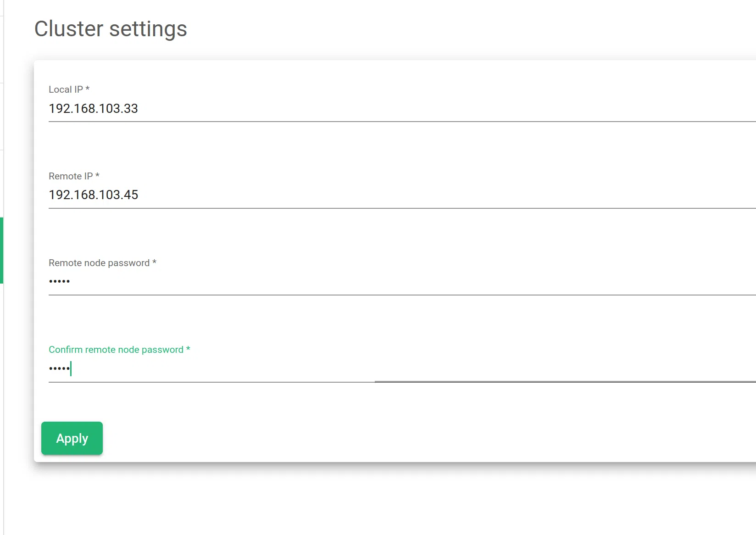This screenshot has width=756, height=535.
Task: Click the Cluster settings heading
Action: pyautogui.click(x=111, y=29)
